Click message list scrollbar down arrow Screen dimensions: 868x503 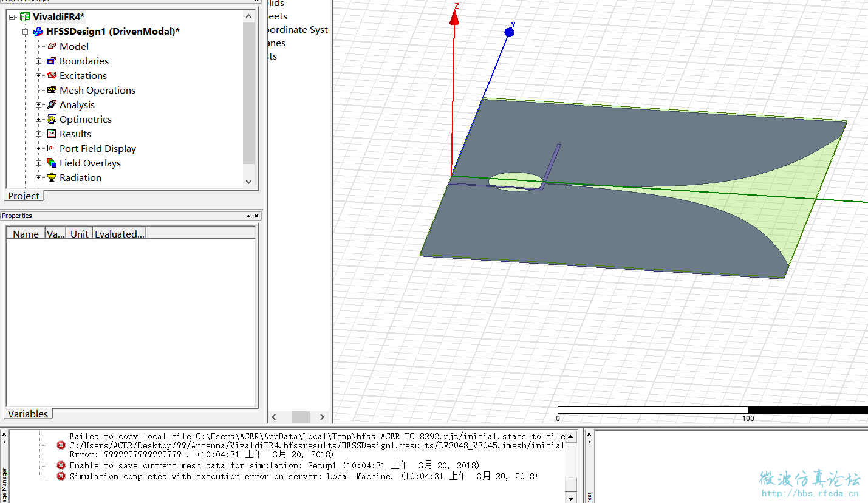[x=571, y=498]
